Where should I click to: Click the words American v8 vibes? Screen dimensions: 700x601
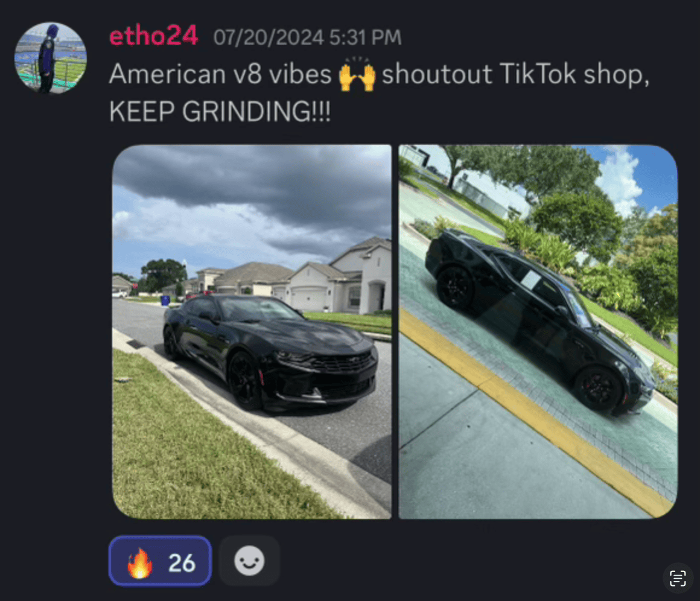(220, 74)
